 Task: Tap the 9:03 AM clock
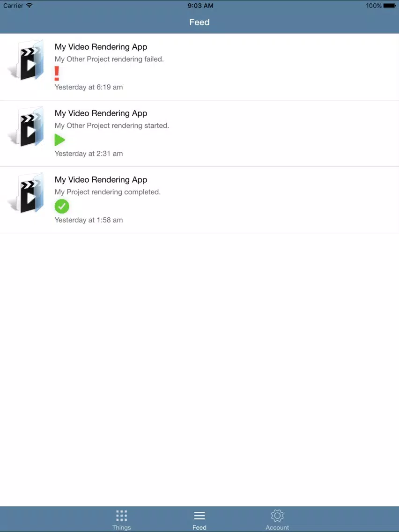(200, 6)
